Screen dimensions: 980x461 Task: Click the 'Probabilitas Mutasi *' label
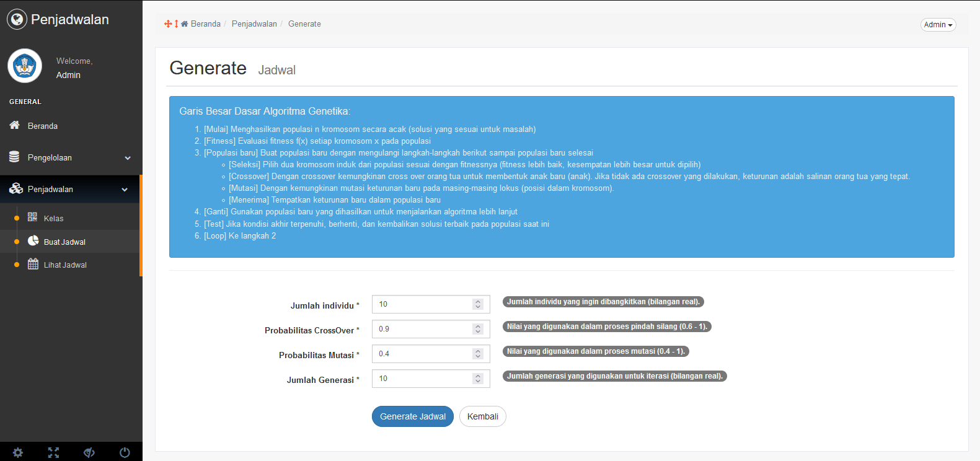(x=319, y=355)
